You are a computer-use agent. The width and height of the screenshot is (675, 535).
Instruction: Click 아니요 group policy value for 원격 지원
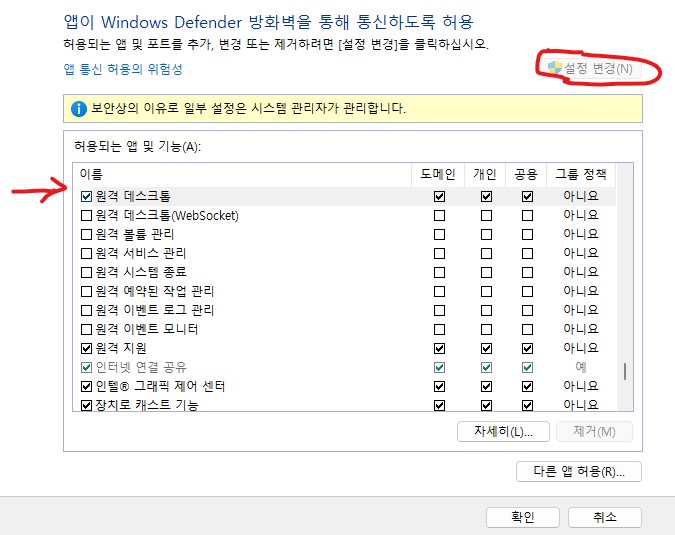coord(581,348)
